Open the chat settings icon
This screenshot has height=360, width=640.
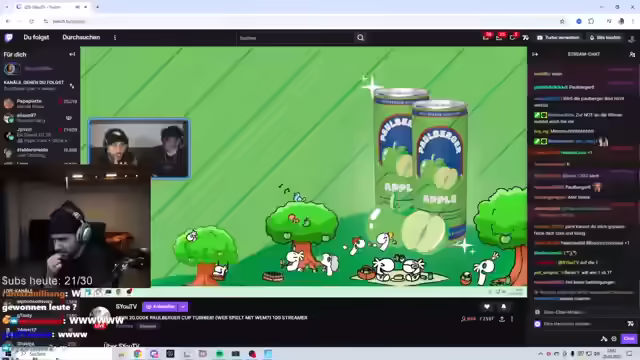[614, 339]
